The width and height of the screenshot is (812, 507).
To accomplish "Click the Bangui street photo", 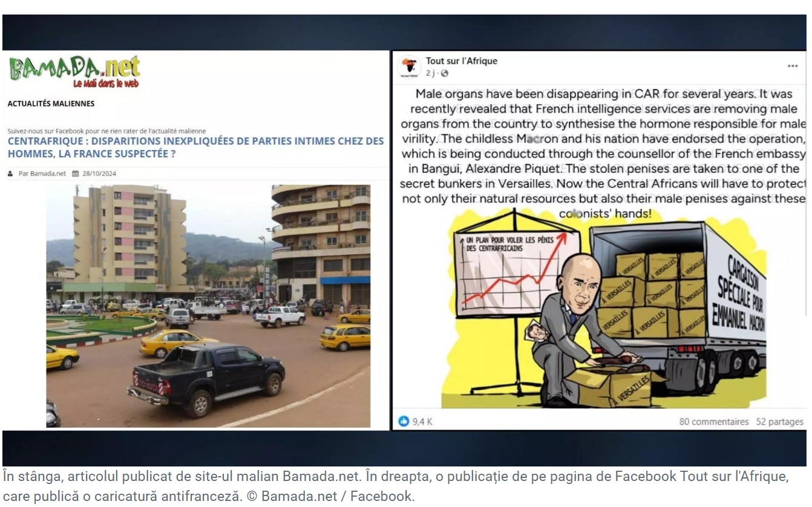I will coord(208,306).
